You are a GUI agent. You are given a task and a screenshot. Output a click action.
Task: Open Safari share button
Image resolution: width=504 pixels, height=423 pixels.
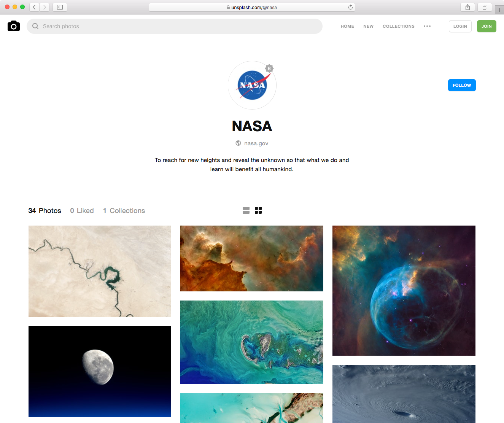coord(467,7)
